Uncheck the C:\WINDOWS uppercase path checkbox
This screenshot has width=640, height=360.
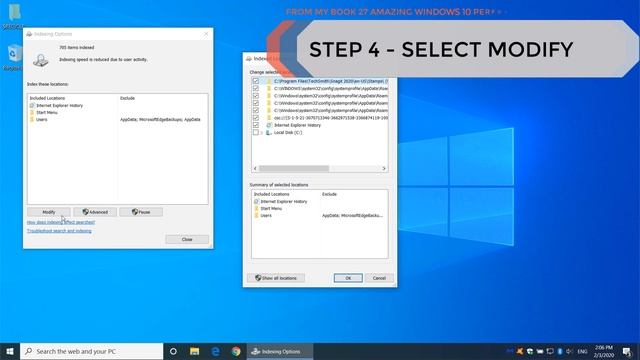click(x=256, y=88)
